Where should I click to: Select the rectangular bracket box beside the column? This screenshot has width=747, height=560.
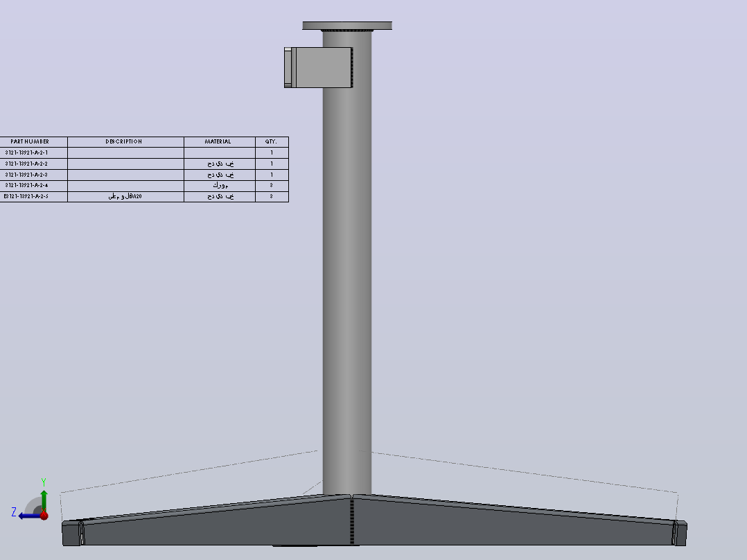pyautogui.click(x=318, y=67)
